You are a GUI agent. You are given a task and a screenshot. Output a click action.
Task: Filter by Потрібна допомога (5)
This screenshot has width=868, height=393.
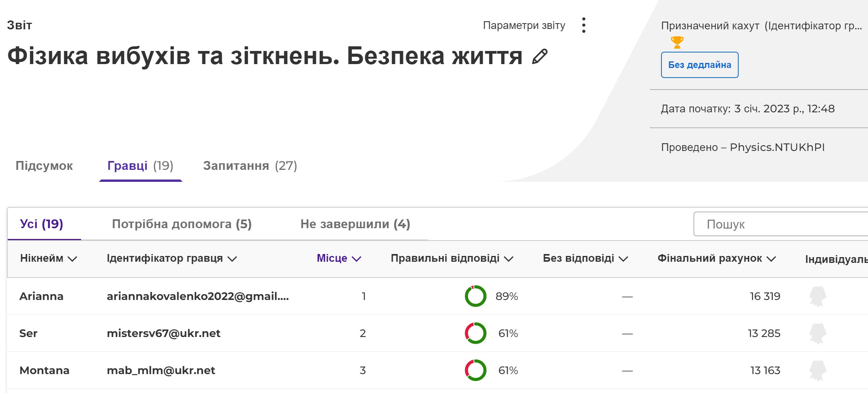coord(182,224)
